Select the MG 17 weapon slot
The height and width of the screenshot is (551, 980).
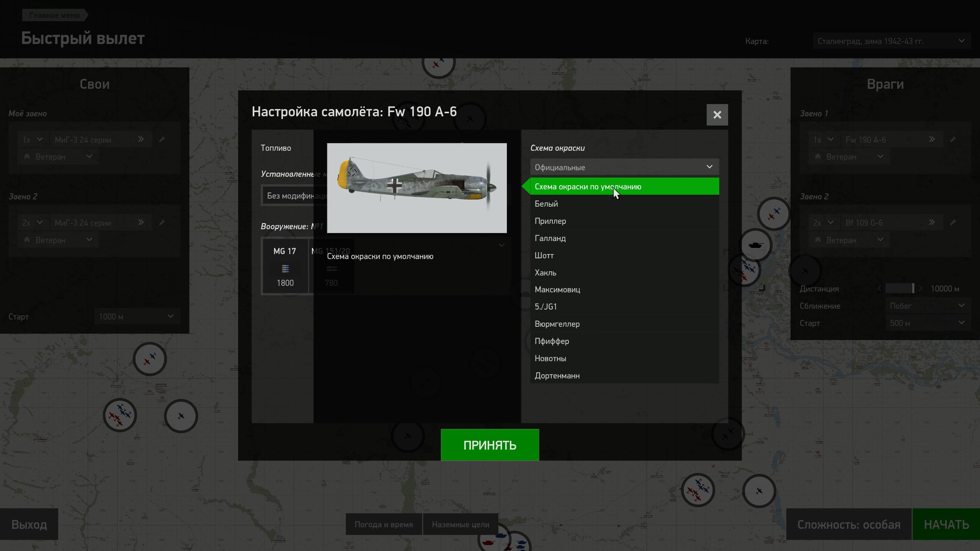point(285,266)
